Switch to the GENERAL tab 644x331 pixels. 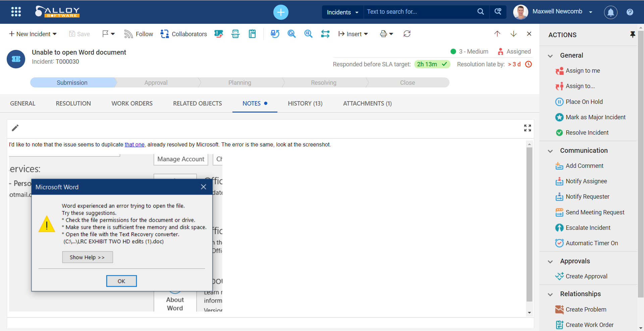[22, 104]
